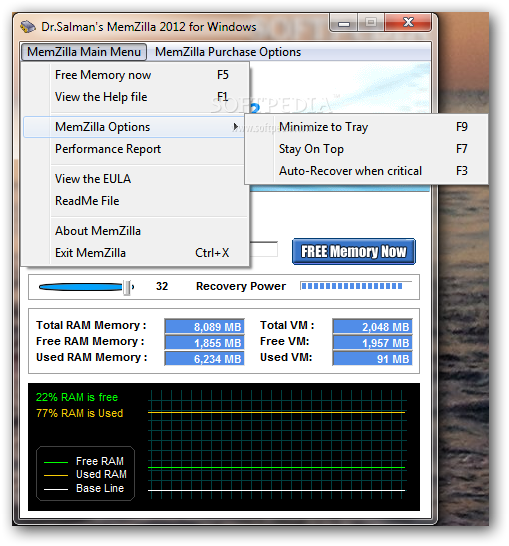Toggle Auto-Recover when critical option
This screenshot has width=509, height=546.
point(366,171)
